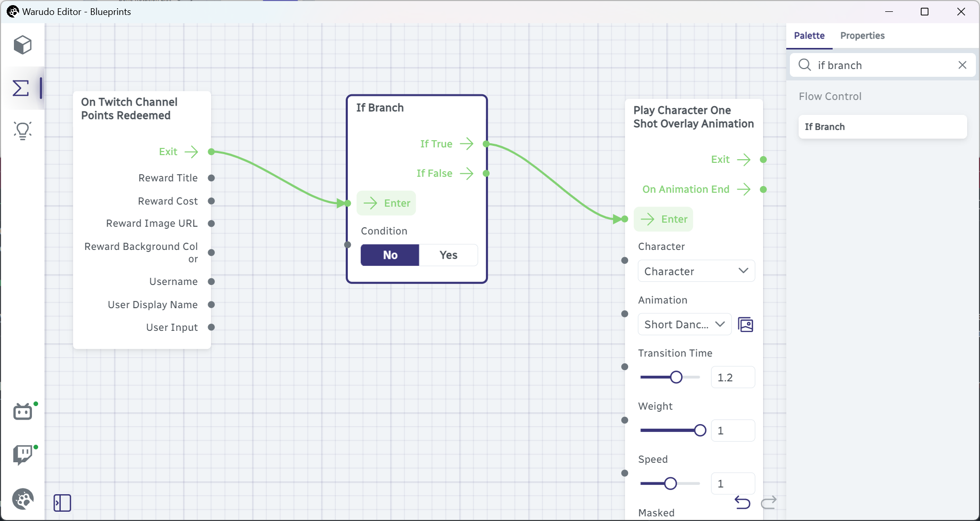The image size is (980, 521).
Task: Click Enter input on Play Animation node
Action: click(664, 219)
